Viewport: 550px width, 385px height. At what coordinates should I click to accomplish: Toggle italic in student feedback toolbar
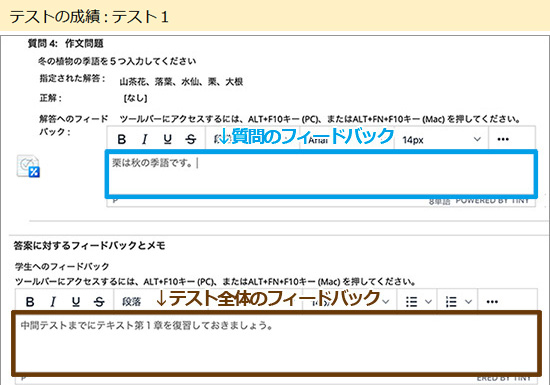tap(53, 302)
